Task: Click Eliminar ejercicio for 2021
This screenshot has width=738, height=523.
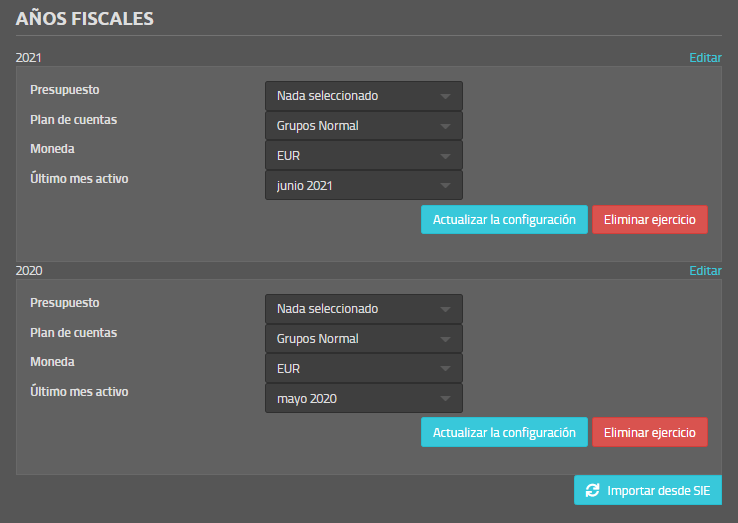Action: point(650,219)
